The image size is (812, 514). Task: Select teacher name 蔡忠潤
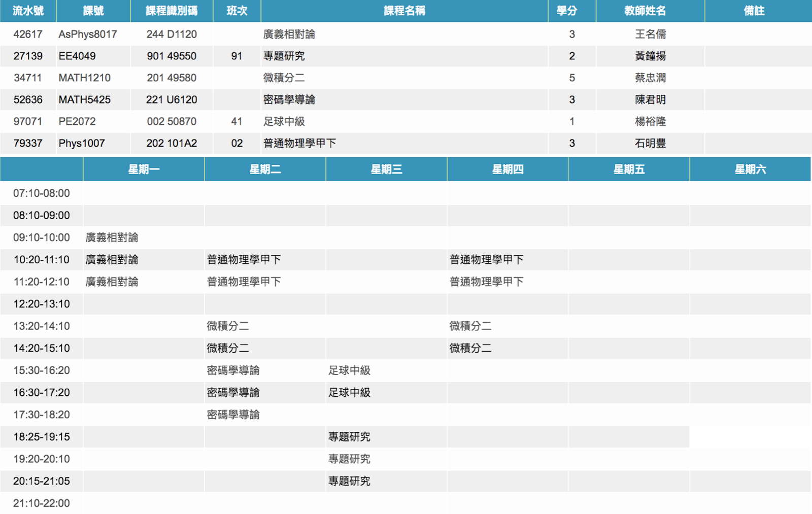point(650,78)
